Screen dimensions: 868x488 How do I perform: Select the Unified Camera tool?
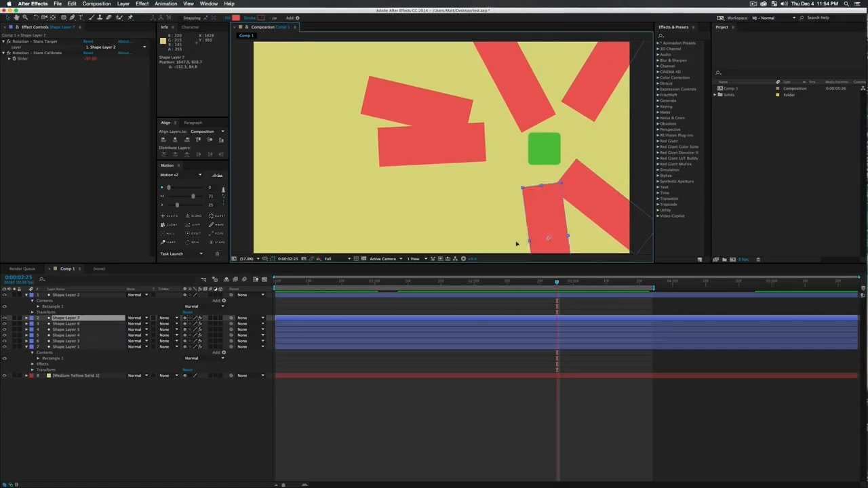pyautogui.click(x=44, y=18)
